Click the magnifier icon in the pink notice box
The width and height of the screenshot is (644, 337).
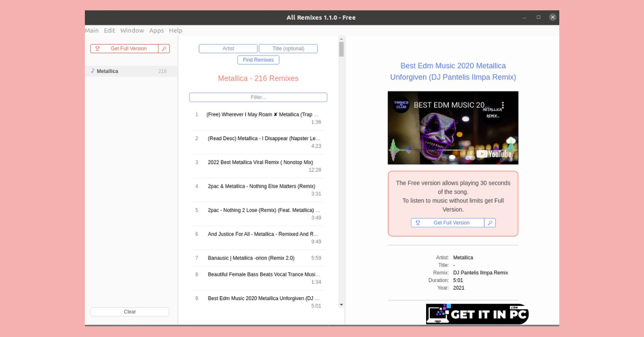point(490,223)
